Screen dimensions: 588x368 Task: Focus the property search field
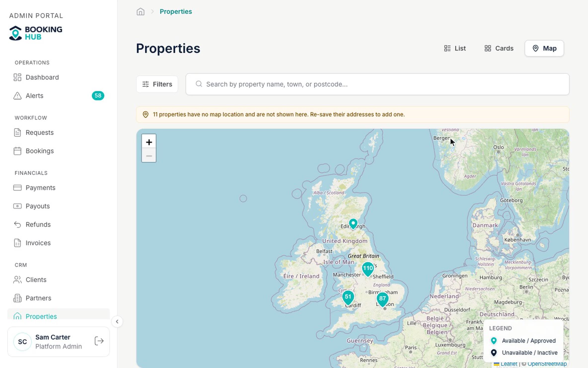pyautogui.click(x=377, y=84)
